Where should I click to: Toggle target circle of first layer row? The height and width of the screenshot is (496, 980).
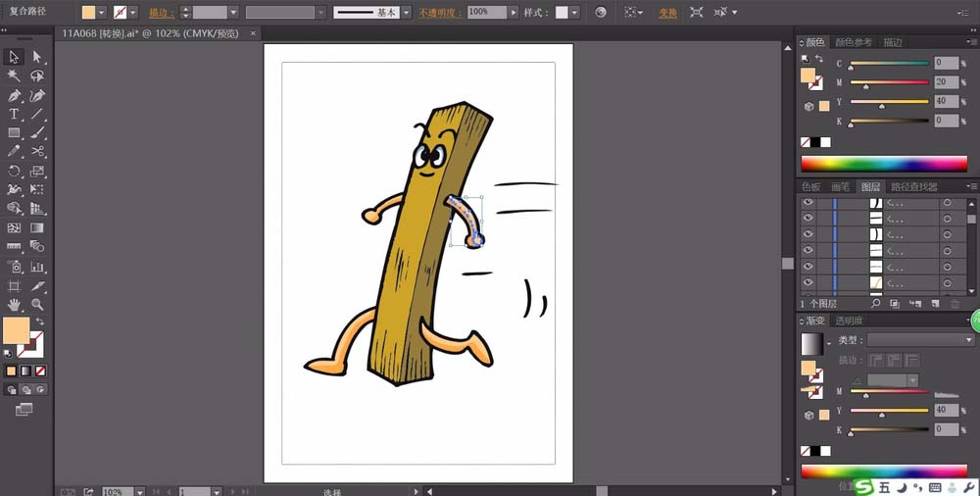[x=947, y=203]
